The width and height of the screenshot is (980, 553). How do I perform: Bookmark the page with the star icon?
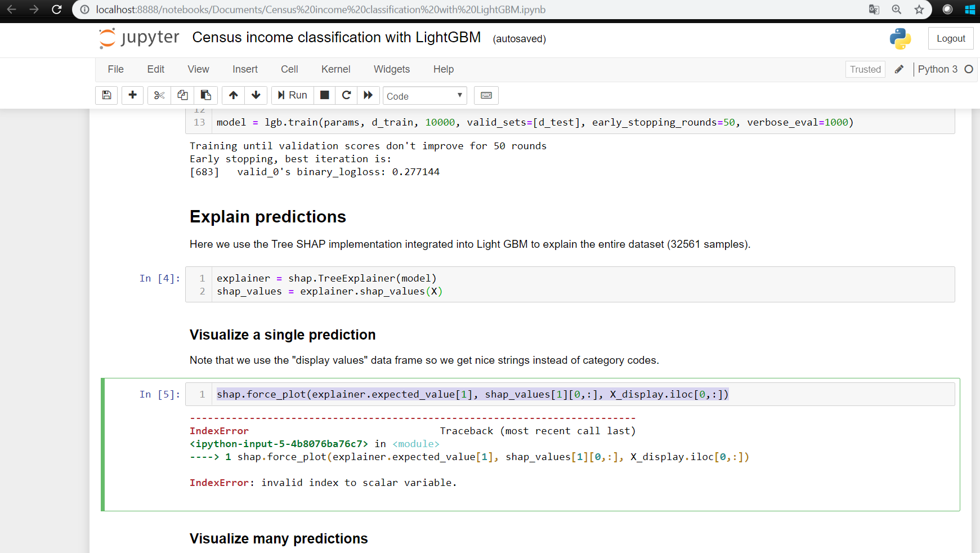tap(920, 9)
